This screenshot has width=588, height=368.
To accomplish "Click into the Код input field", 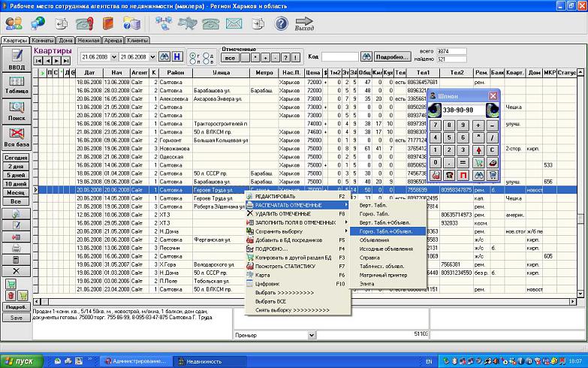I will pos(339,56).
